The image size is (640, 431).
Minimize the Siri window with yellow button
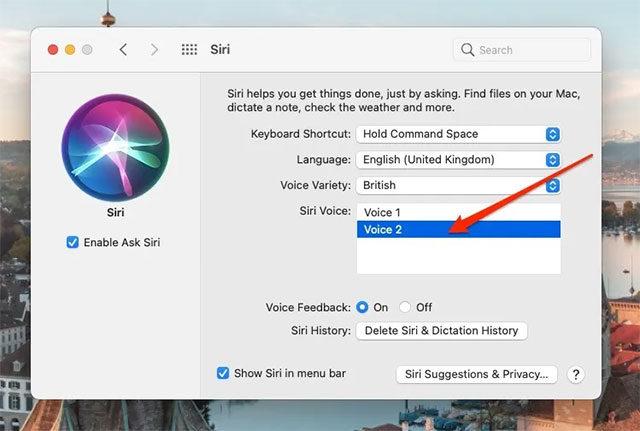(70, 49)
